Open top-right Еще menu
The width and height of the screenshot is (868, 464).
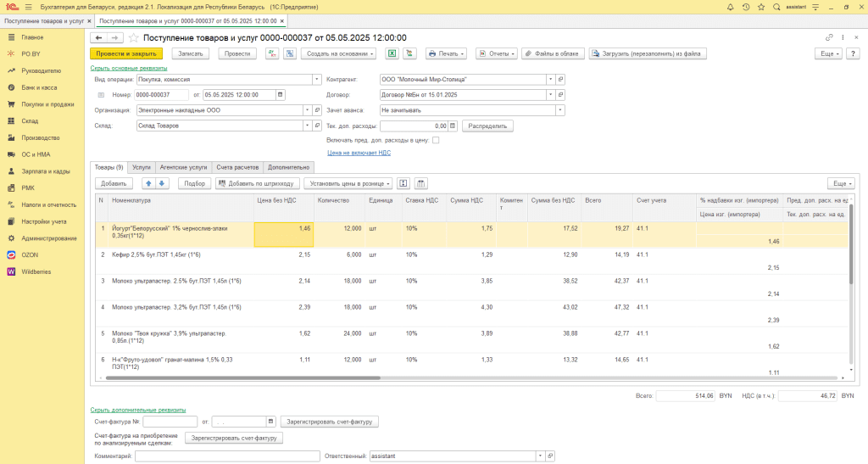click(828, 53)
